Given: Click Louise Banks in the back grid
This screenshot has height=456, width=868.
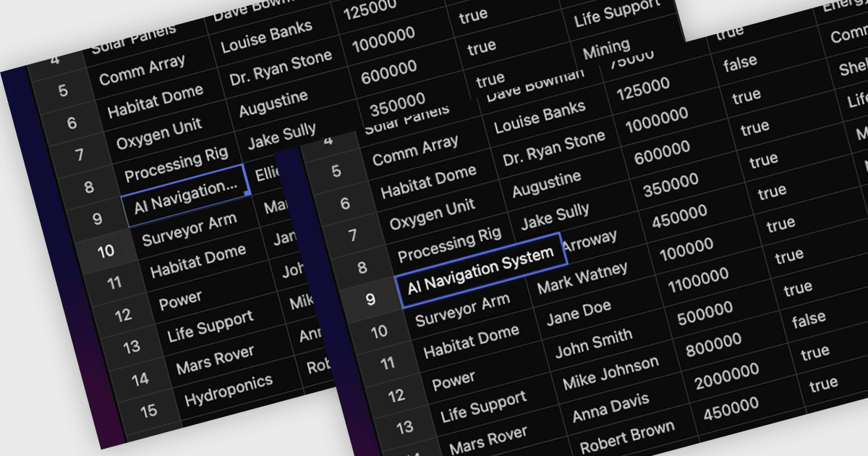Looking at the screenshot, I should [x=267, y=37].
